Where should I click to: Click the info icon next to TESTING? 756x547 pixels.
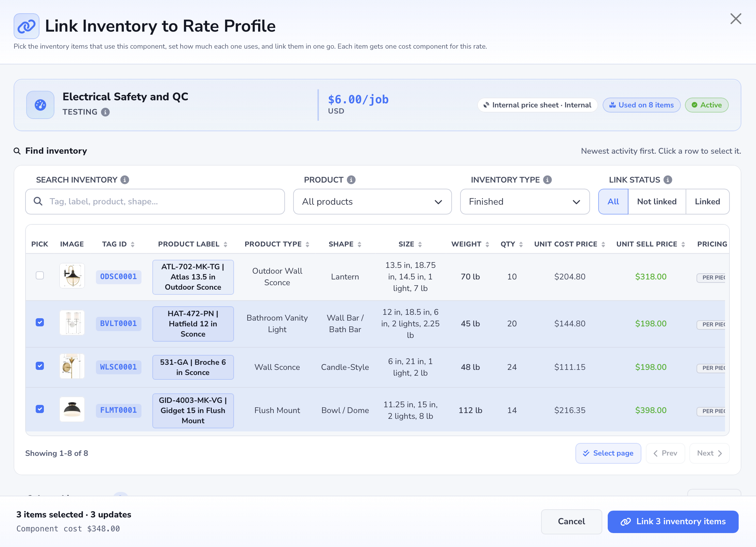pos(105,112)
